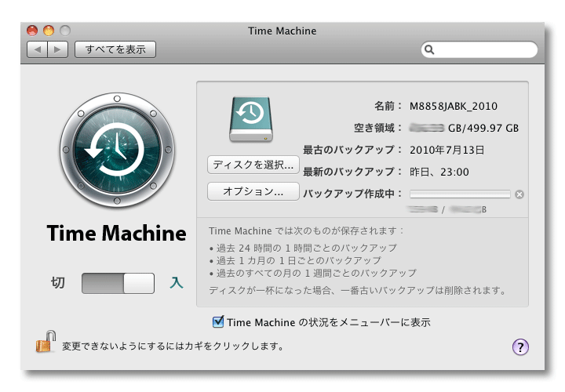The height and width of the screenshot is (392, 565).
Task: Click the ディスクが一杯になった場合 notice text
Action: tap(358, 290)
